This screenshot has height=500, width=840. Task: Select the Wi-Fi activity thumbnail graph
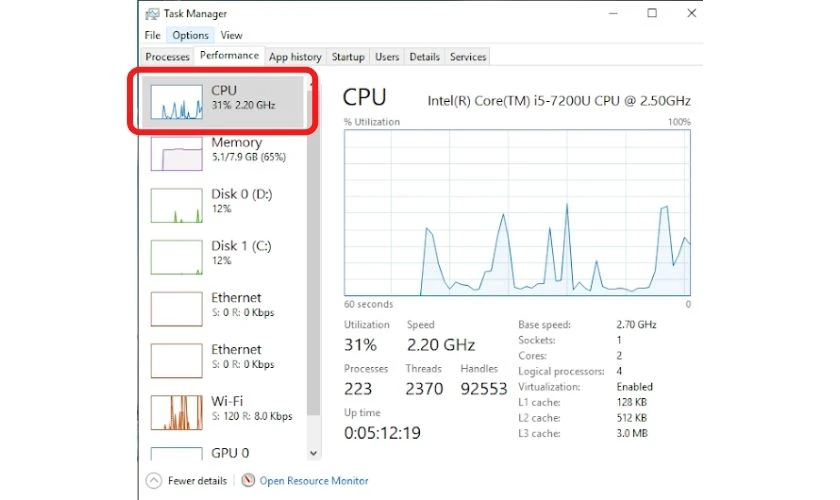176,413
